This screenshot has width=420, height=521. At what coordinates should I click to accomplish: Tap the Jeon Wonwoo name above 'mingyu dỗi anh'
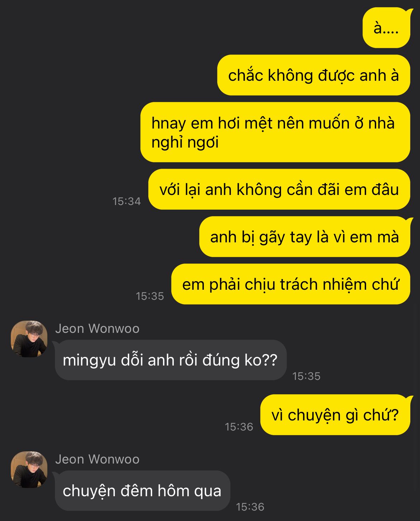point(97,329)
